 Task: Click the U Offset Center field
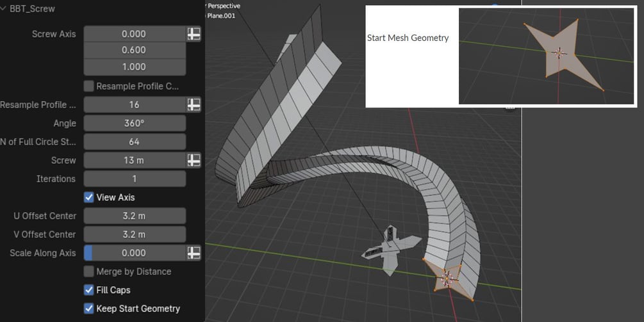[135, 216]
